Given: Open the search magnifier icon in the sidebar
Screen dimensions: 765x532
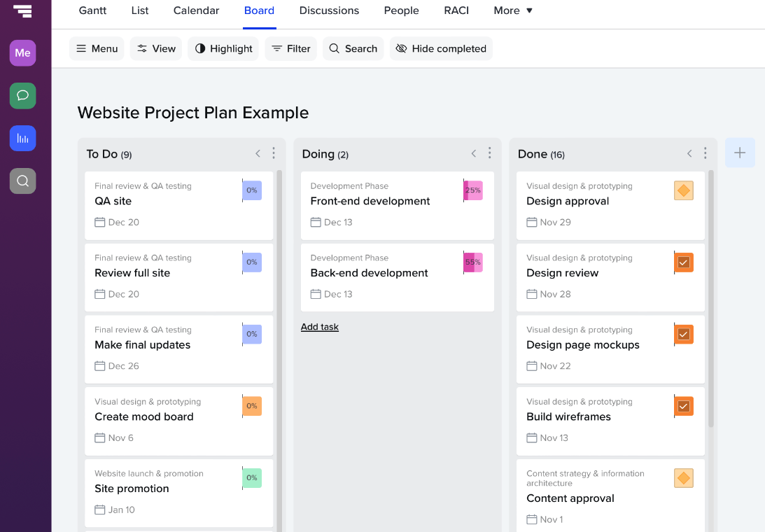Looking at the screenshot, I should point(22,181).
